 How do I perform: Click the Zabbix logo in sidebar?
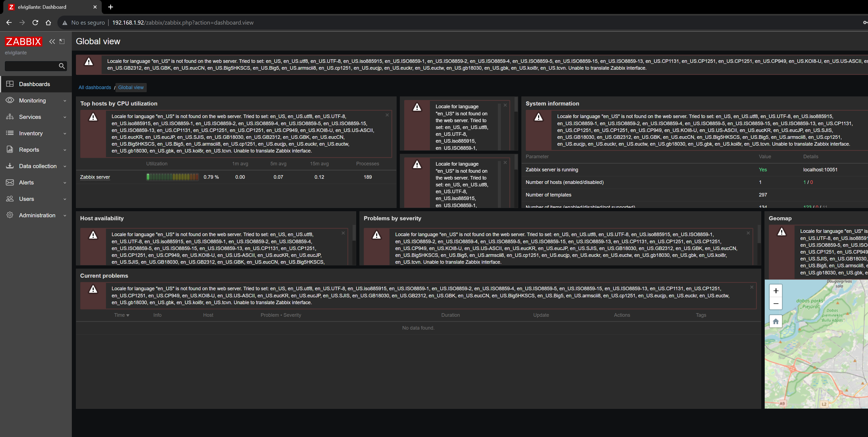[x=23, y=42]
